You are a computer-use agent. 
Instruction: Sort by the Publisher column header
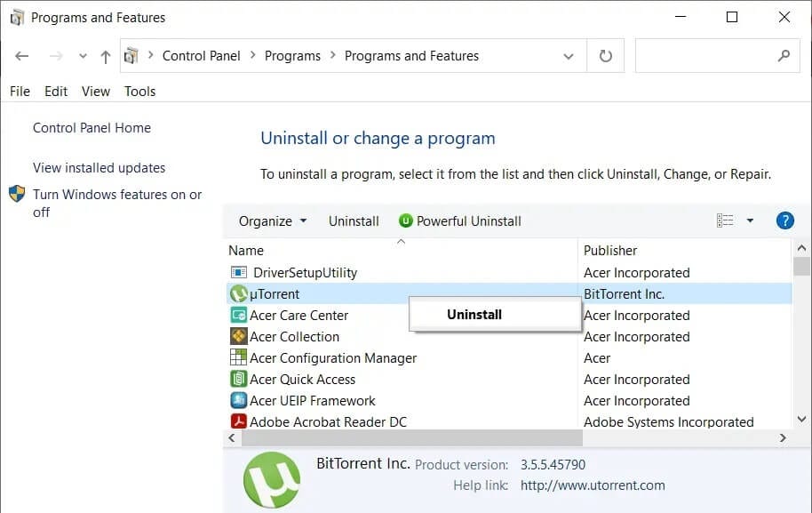(610, 251)
